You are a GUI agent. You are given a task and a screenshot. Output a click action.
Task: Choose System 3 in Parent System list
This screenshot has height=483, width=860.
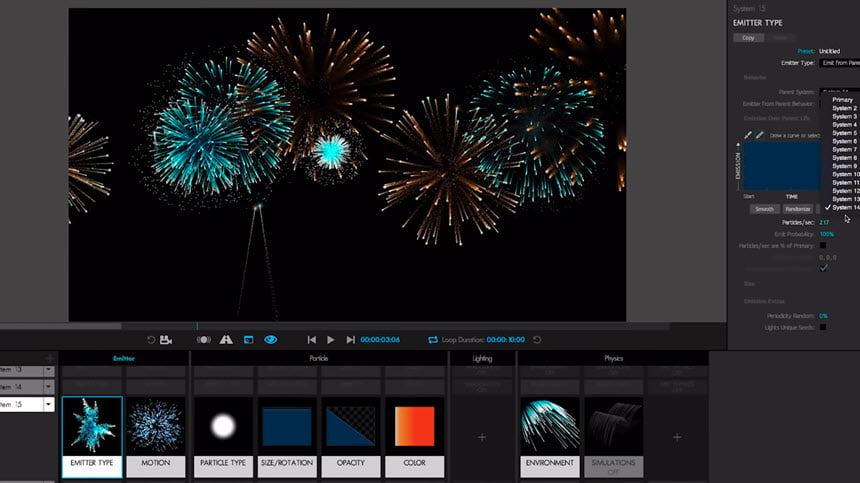[845, 116]
